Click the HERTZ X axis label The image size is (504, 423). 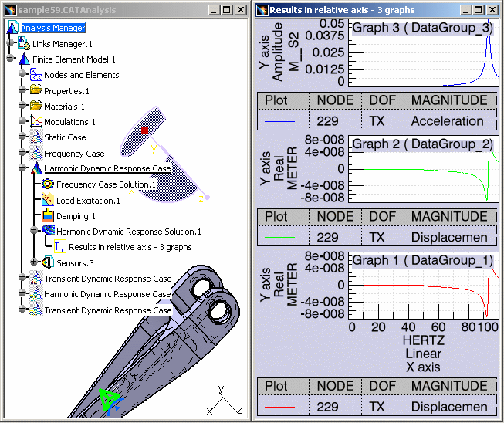pos(424,340)
